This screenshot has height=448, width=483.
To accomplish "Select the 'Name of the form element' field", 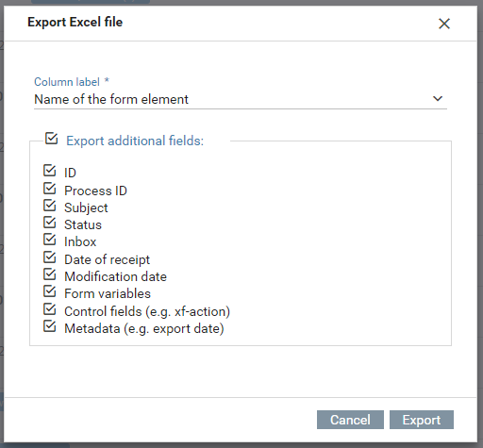I will pyautogui.click(x=241, y=99).
